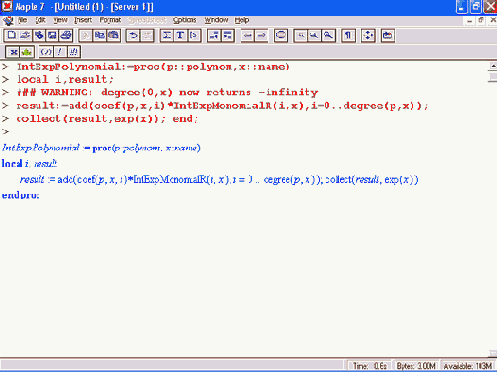
Task: Click the Outdent section toolbar icon
Action: point(214,35)
